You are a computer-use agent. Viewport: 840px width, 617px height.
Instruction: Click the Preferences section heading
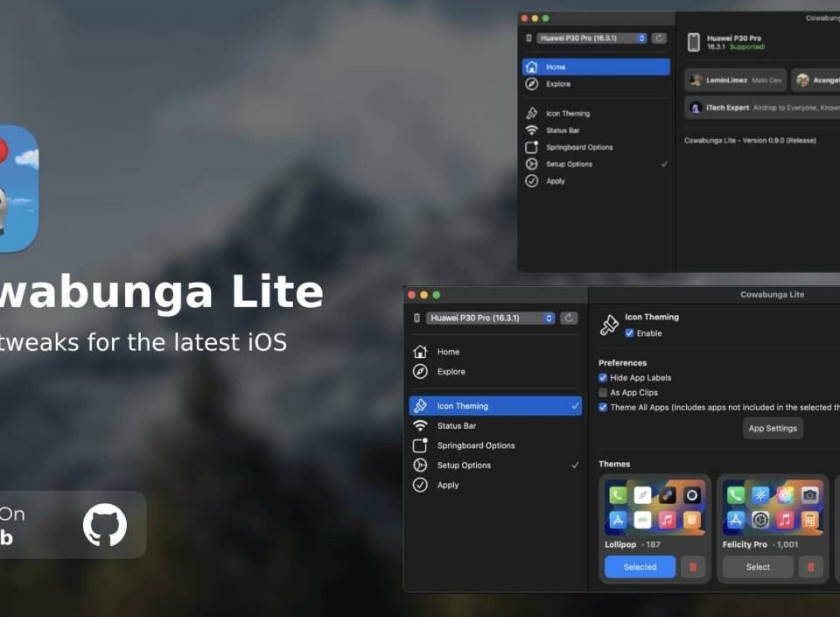(x=622, y=362)
